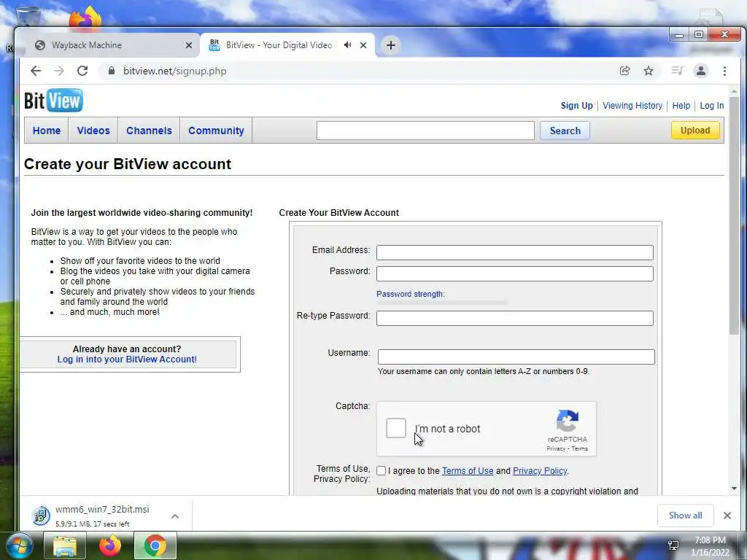This screenshot has height=560, width=747.
Task: Select the BitView browser tab
Action: click(286, 45)
